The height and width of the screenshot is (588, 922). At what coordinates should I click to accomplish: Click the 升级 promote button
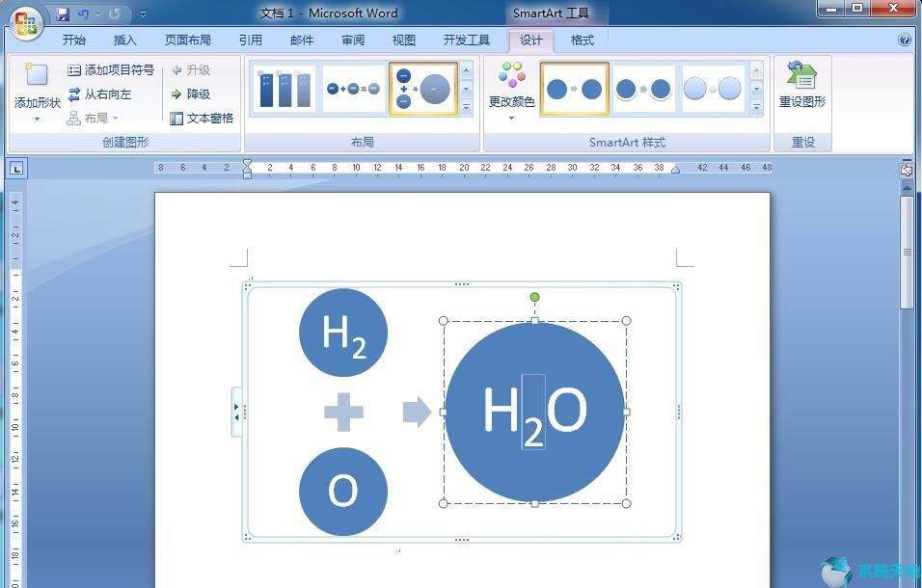(191, 70)
